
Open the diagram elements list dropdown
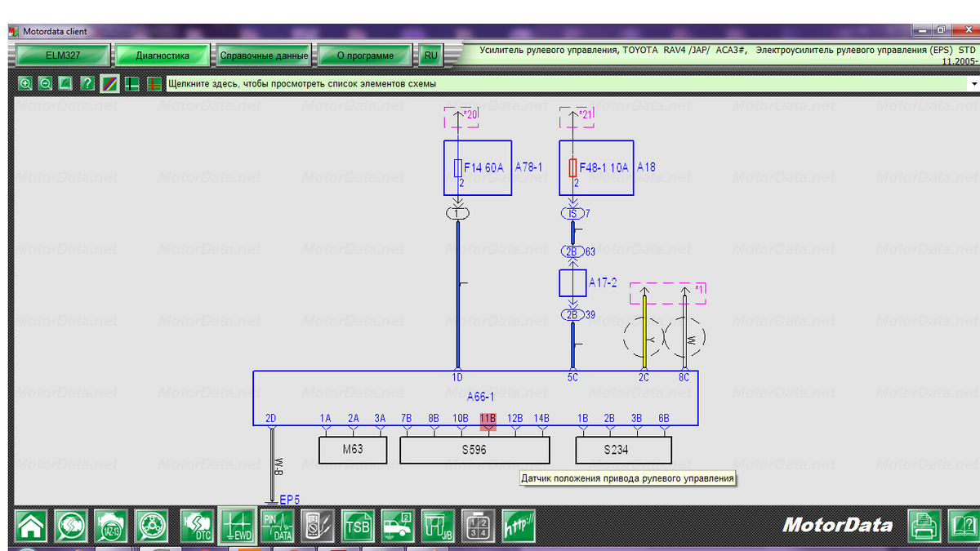[x=566, y=83]
